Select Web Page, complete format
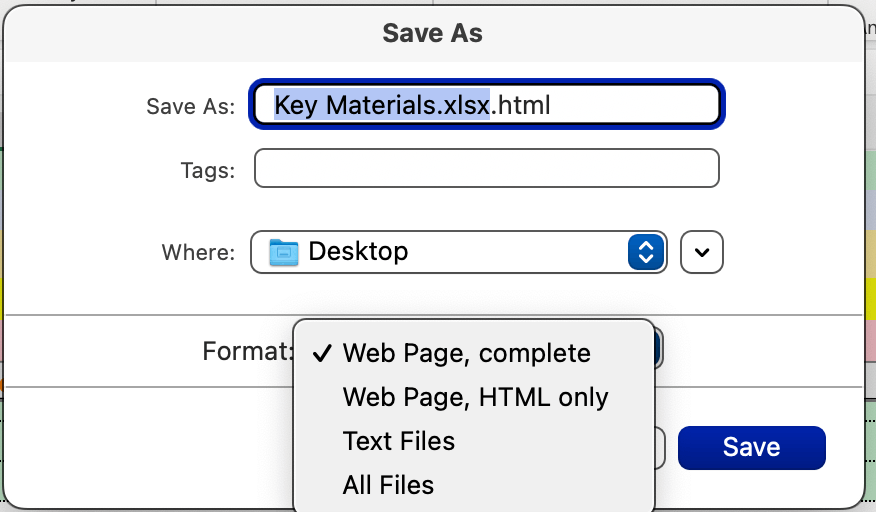This screenshot has width=876, height=512. 466,353
